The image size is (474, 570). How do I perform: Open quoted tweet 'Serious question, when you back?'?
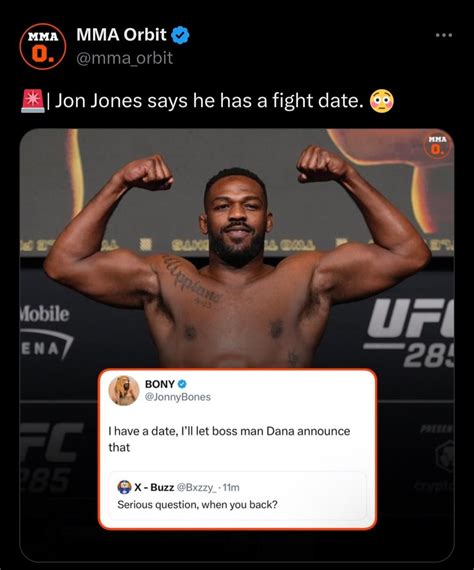[238, 496]
